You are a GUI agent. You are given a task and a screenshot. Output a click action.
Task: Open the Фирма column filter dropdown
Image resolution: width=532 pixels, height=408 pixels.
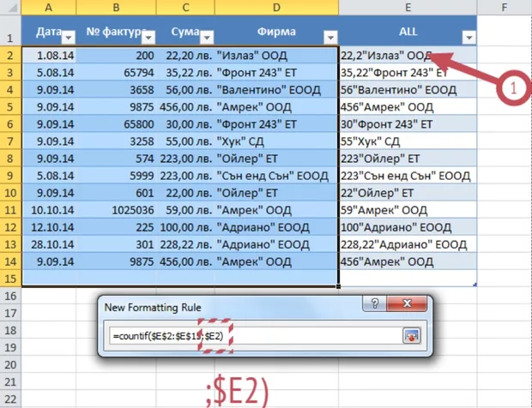pyautogui.click(x=329, y=38)
